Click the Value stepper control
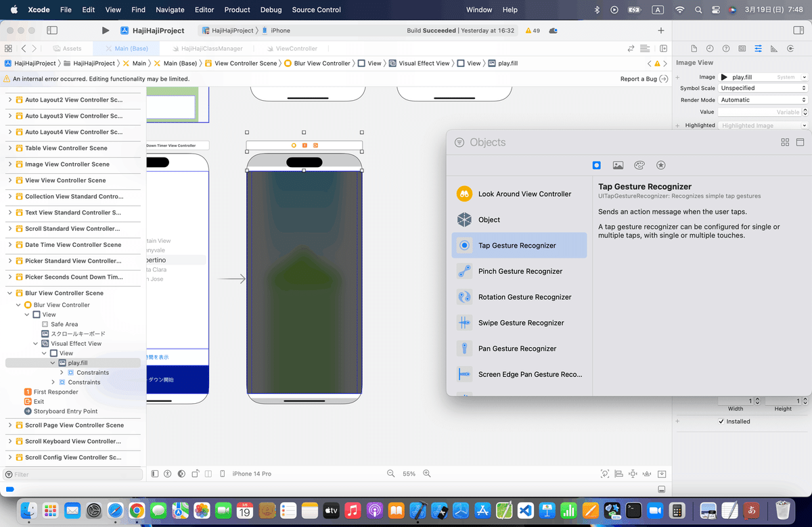Screen dimensions: 812x527 click(805, 112)
